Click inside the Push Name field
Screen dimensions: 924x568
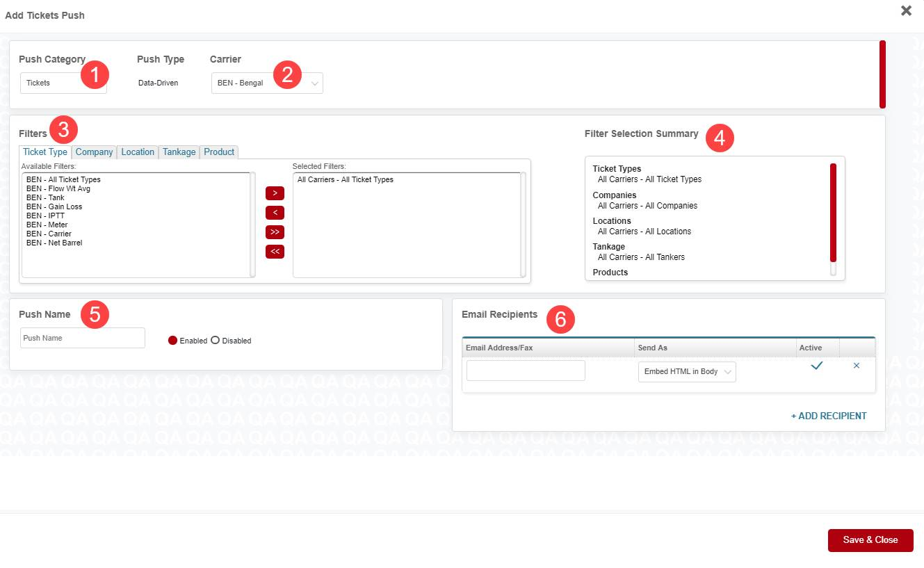click(x=82, y=337)
